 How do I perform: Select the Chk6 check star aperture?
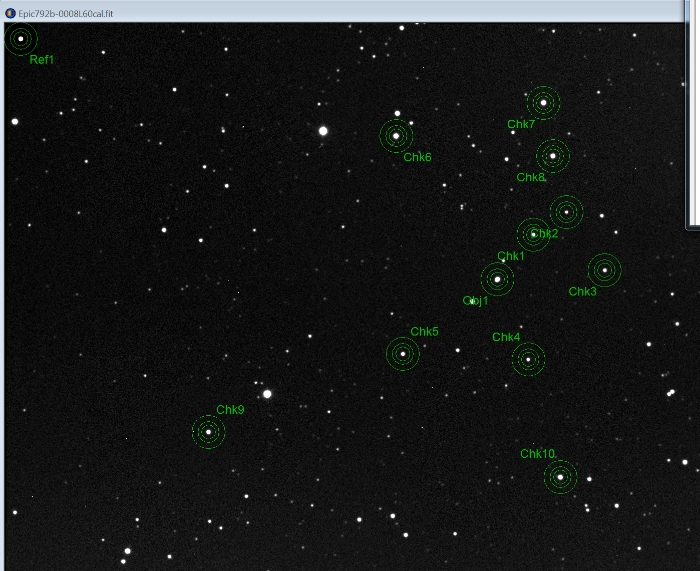[x=396, y=135]
